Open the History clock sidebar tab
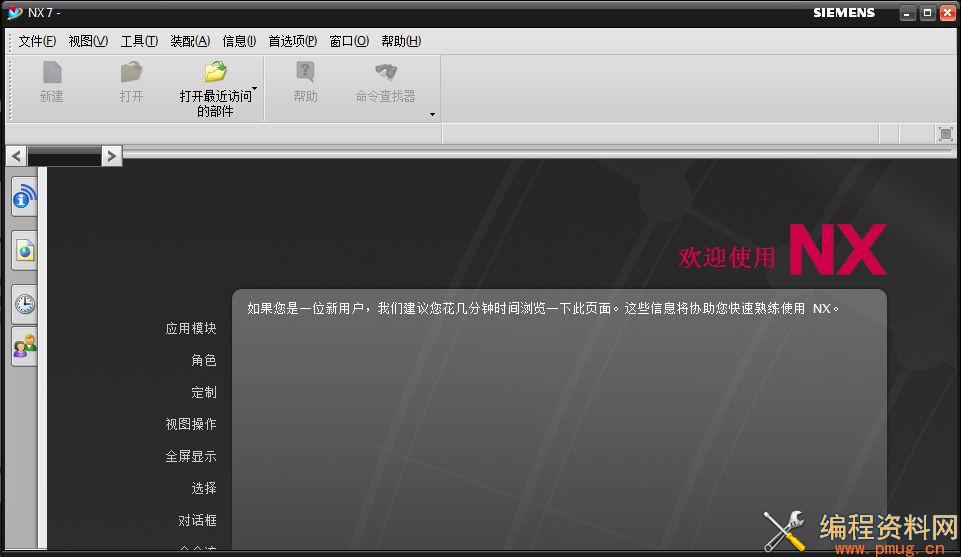The height and width of the screenshot is (557, 961). 25,304
